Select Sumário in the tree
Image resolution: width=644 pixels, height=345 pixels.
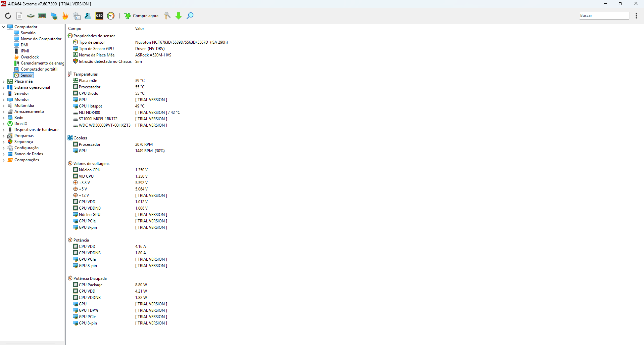(24, 33)
